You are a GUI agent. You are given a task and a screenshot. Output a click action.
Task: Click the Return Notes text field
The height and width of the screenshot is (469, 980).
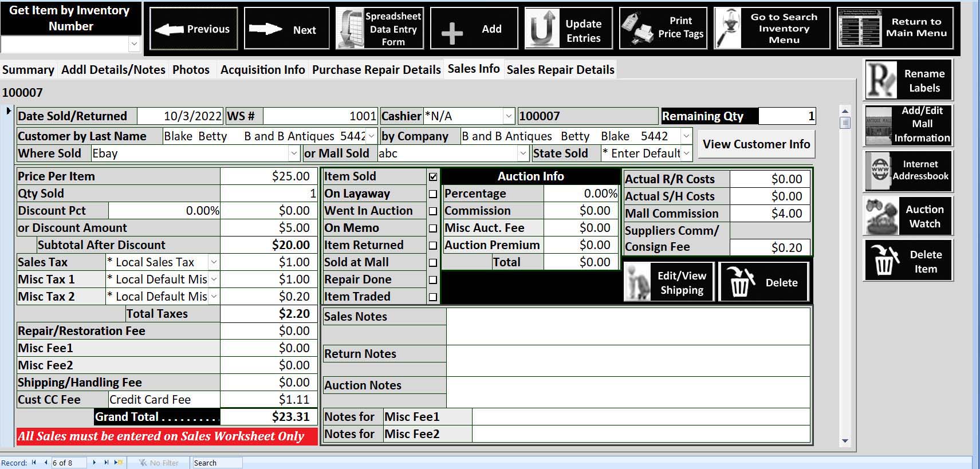click(628, 361)
